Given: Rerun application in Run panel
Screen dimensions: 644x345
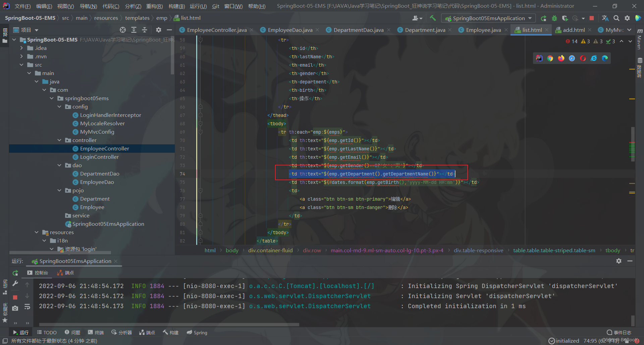Looking at the screenshot, I should [15, 273].
